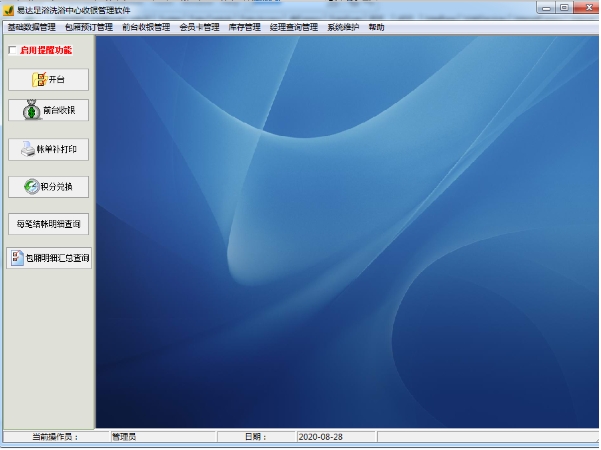Click the 开台 button label
The width and height of the screenshot is (601, 450).
[56, 79]
